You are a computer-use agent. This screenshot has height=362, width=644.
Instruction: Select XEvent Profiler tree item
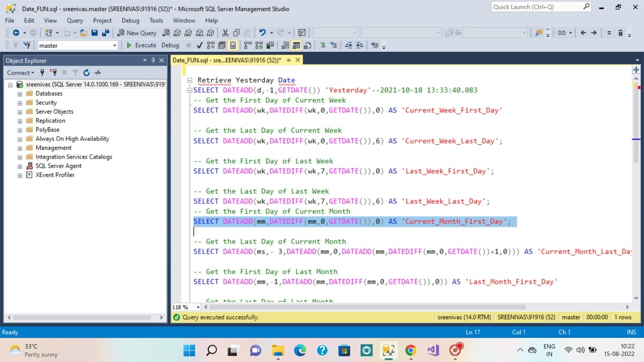[x=55, y=175]
